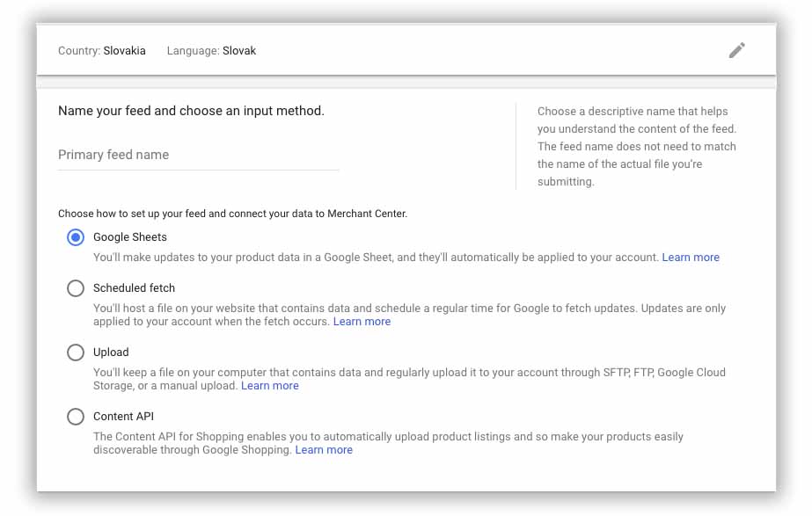Click the pencil edit icon
812x516 pixels.
(x=737, y=50)
